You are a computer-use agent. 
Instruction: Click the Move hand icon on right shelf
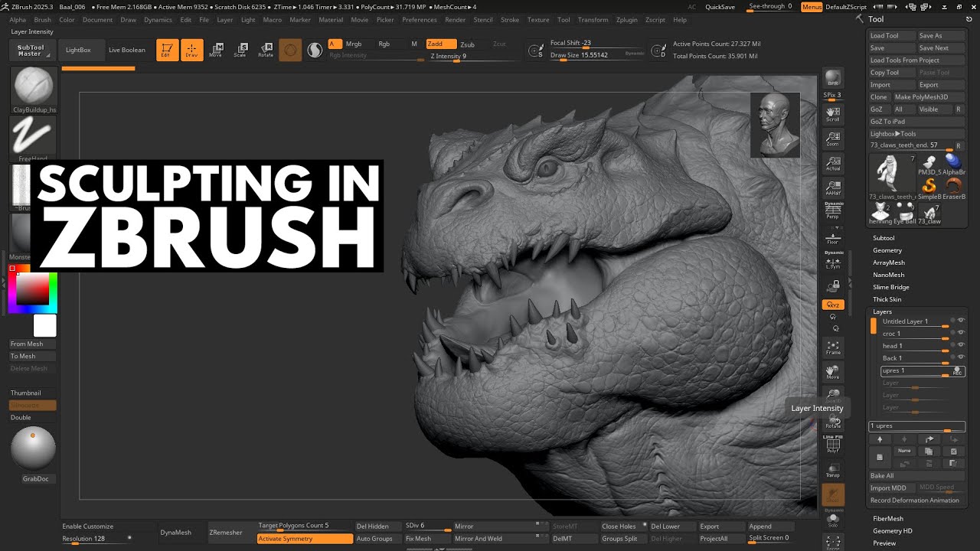[x=832, y=372]
